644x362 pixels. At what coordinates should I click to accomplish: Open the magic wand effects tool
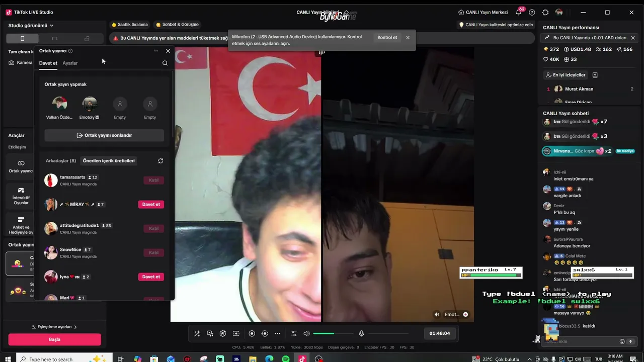point(197,333)
